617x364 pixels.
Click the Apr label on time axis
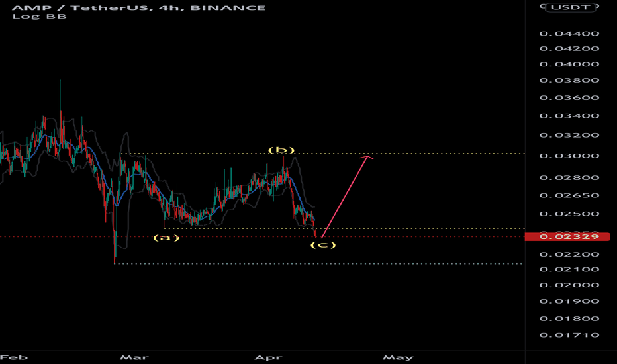coord(268,357)
